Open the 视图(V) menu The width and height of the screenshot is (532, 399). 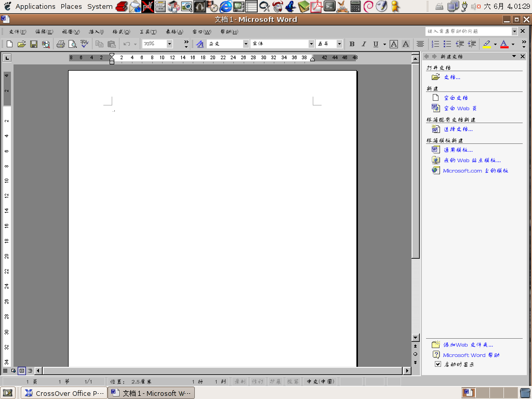click(71, 32)
